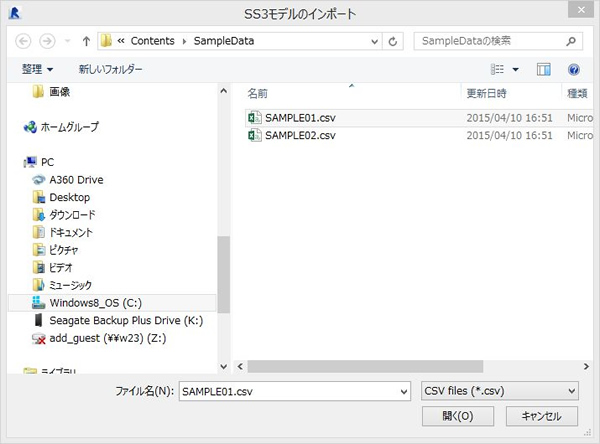Refresh the SampleData folder

click(x=393, y=41)
